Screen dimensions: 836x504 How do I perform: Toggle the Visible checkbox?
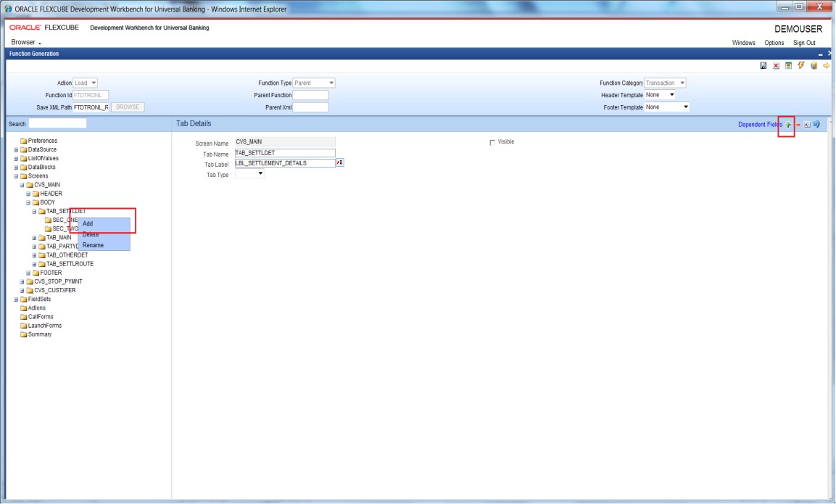(x=492, y=142)
